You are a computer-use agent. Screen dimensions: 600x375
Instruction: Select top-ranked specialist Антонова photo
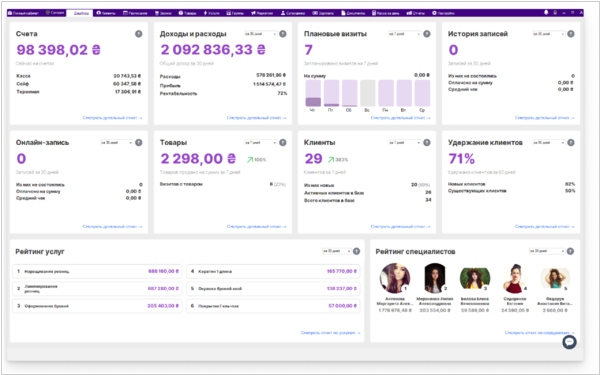click(x=395, y=278)
